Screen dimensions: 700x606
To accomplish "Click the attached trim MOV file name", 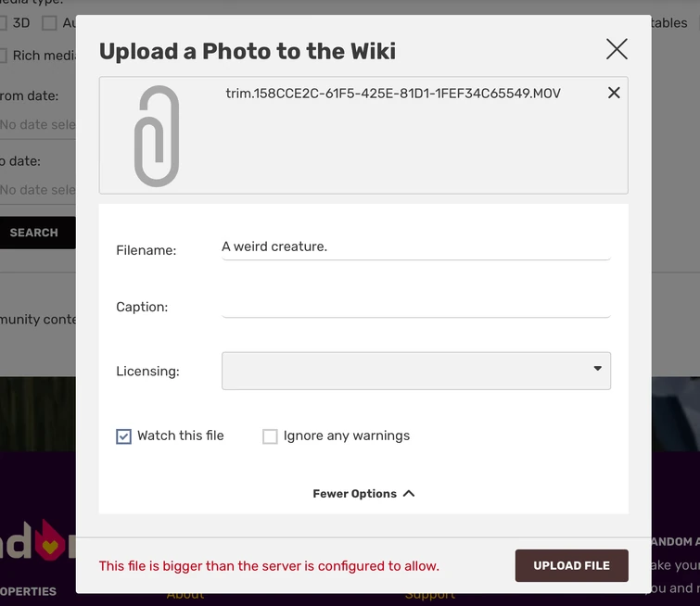I will pyautogui.click(x=393, y=94).
